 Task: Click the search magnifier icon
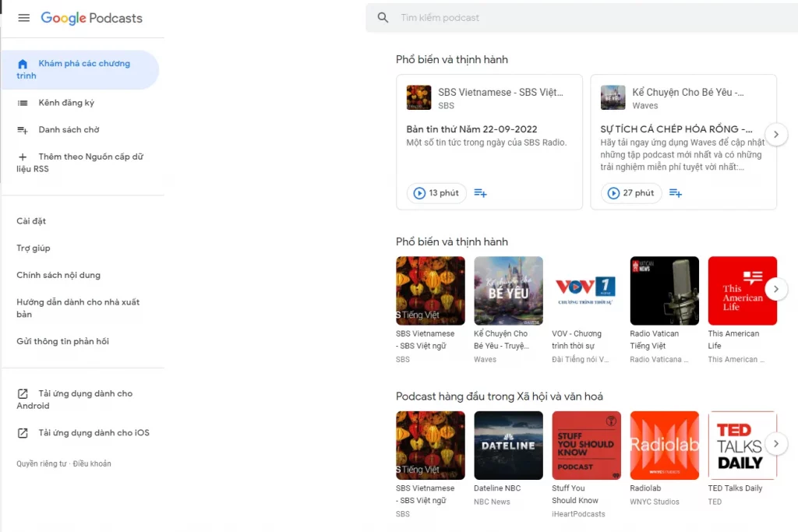383,18
